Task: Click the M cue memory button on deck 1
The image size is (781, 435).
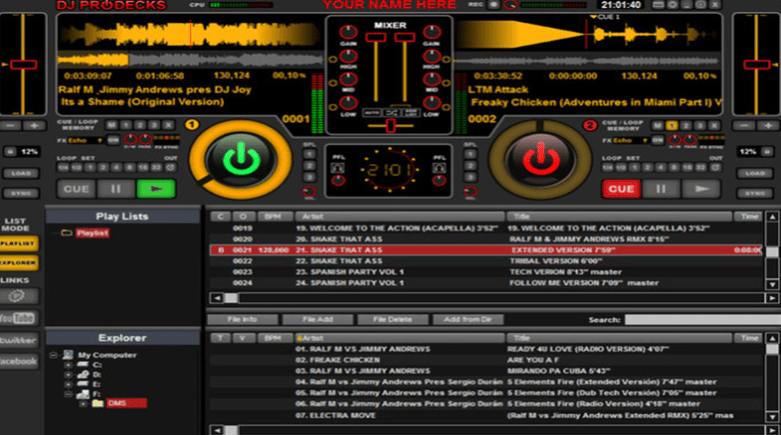Action: pos(112,125)
